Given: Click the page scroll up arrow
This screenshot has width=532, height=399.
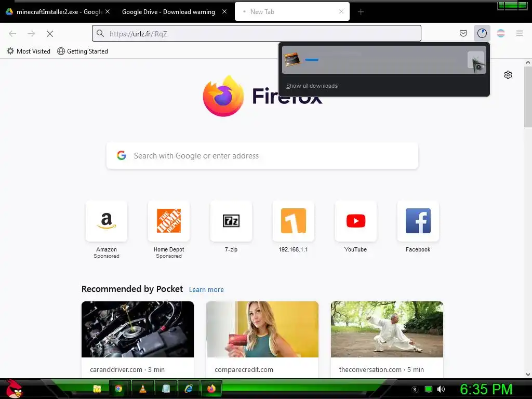Looking at the screenshot, I should click(x=528, y=62).
